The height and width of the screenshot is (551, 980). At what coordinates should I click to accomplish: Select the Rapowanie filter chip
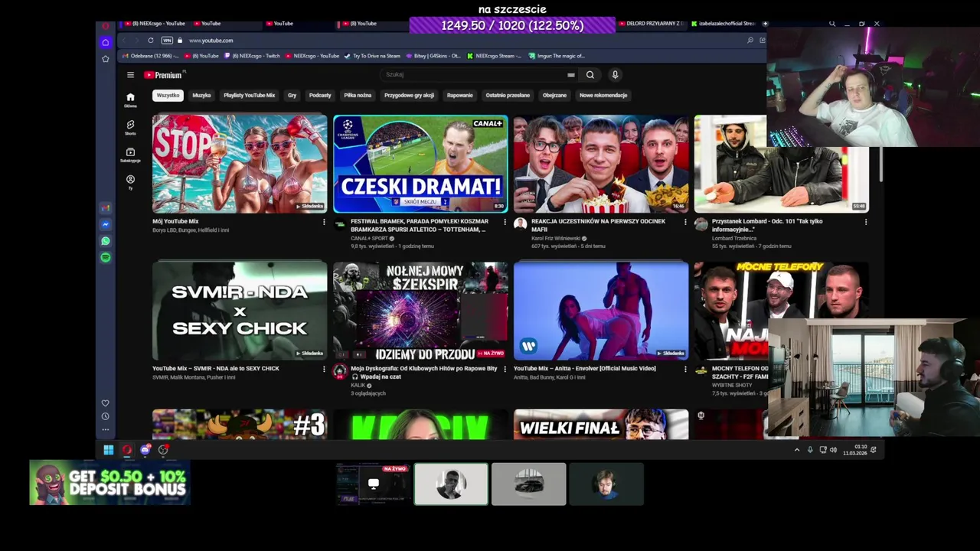[460, 96]
